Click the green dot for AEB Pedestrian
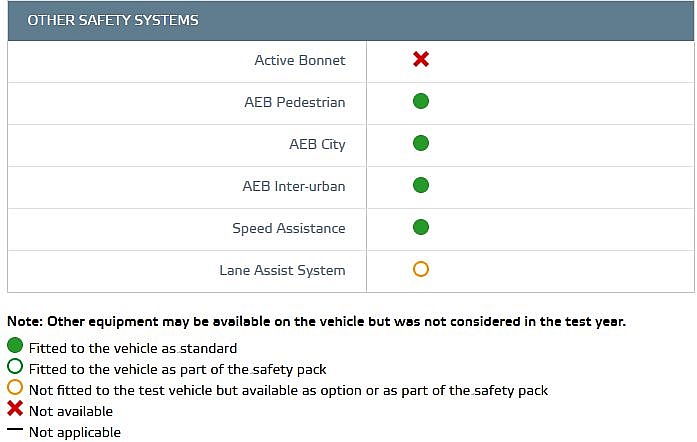 point(421,101)
